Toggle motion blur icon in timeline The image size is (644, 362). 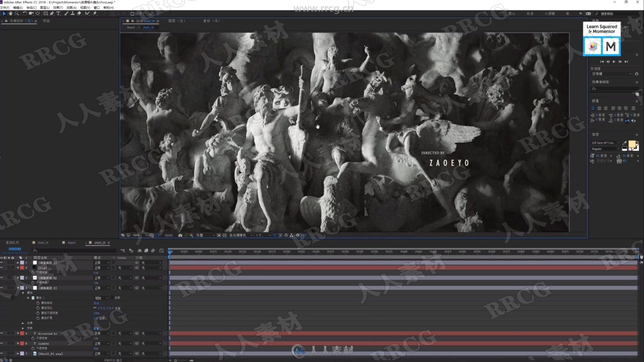click(153, 250)
